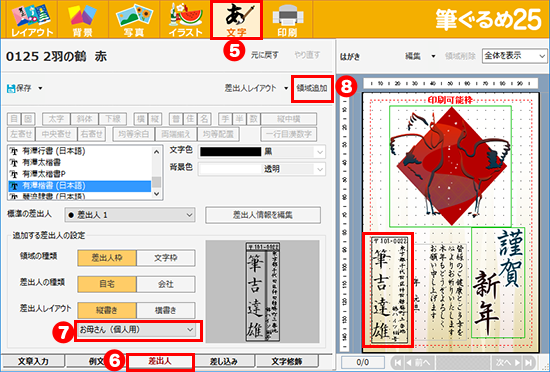This screenshot has width=550, height=372.
Task: Click the 保存 save floppy icon
Action: coord(11,88)
